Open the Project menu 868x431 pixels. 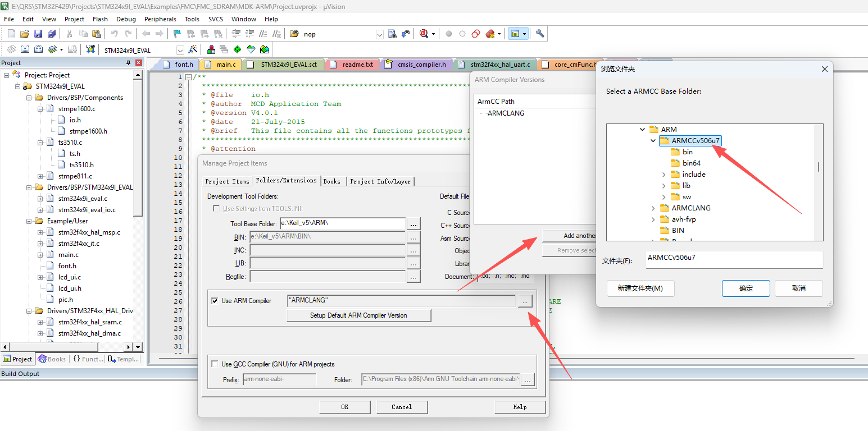(74, 19)
